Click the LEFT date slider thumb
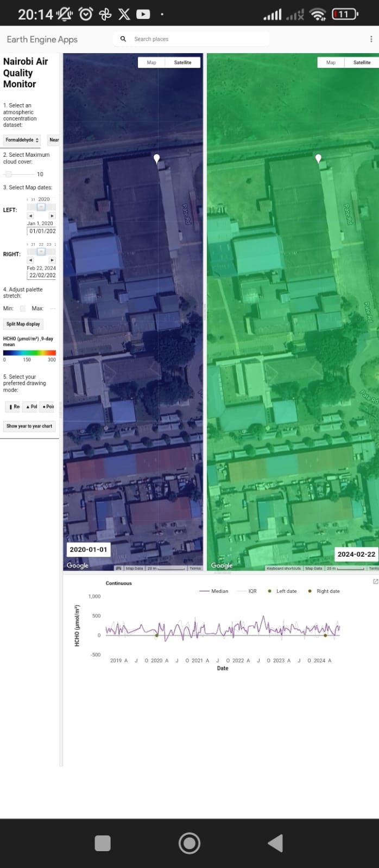Screen dimensions: 379x868 [41, 207]
